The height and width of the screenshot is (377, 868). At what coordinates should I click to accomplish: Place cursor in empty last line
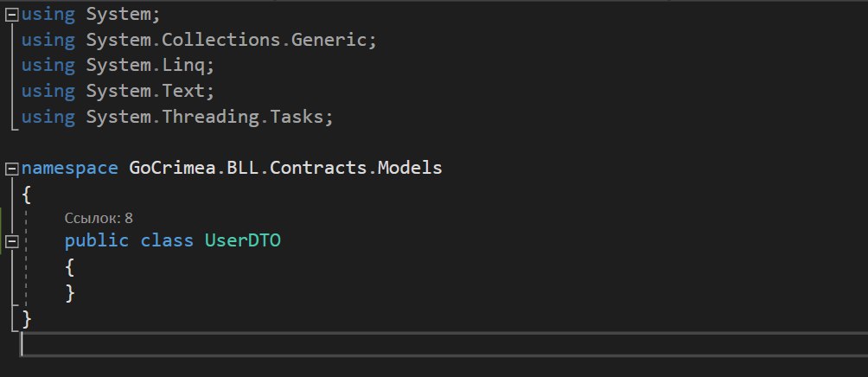coord(444,344)
